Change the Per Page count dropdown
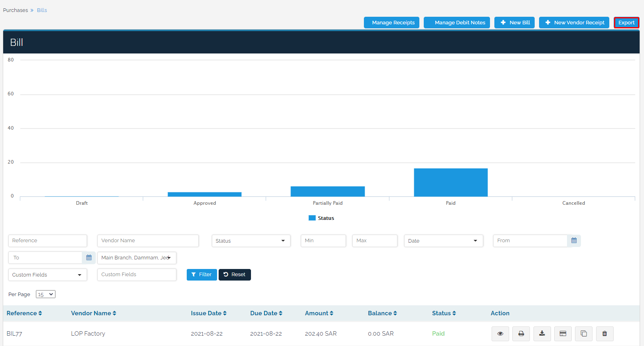644x346 pixels. pos(45,295)
